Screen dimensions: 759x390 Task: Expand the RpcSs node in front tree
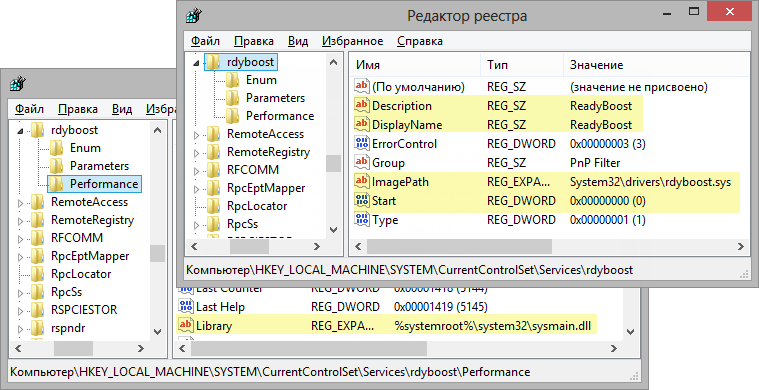tap(197, 225)
